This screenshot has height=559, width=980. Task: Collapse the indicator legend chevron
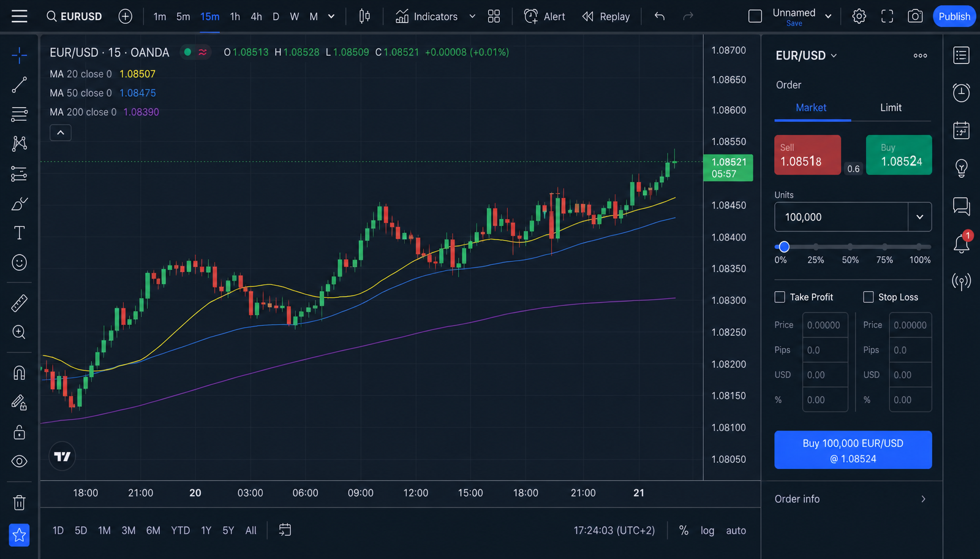(x=61, y=132)
